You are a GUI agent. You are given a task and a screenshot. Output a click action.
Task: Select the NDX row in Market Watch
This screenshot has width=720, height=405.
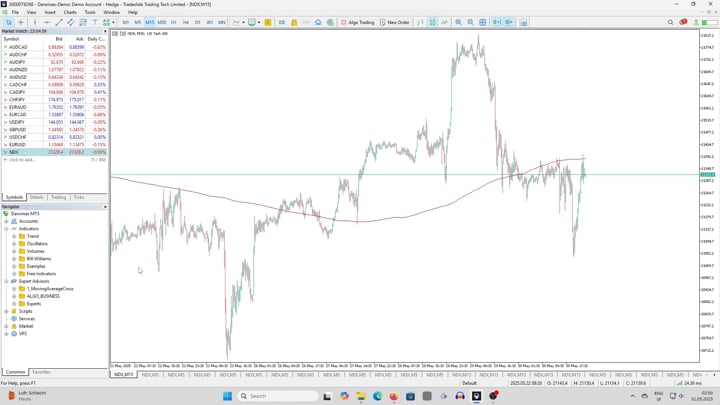pyautogui.click(x=54, y=152)
